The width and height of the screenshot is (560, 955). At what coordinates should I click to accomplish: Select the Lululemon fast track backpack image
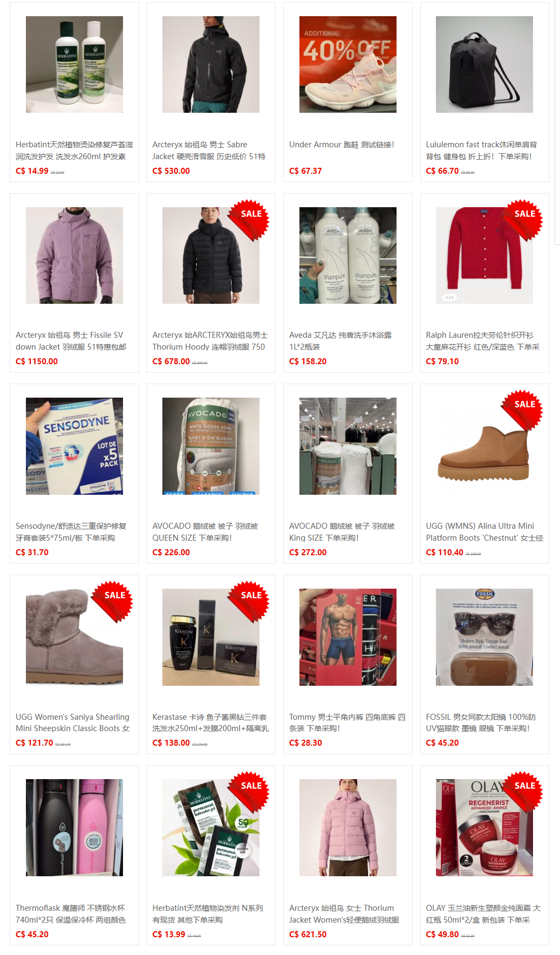[x=484, y=64]
